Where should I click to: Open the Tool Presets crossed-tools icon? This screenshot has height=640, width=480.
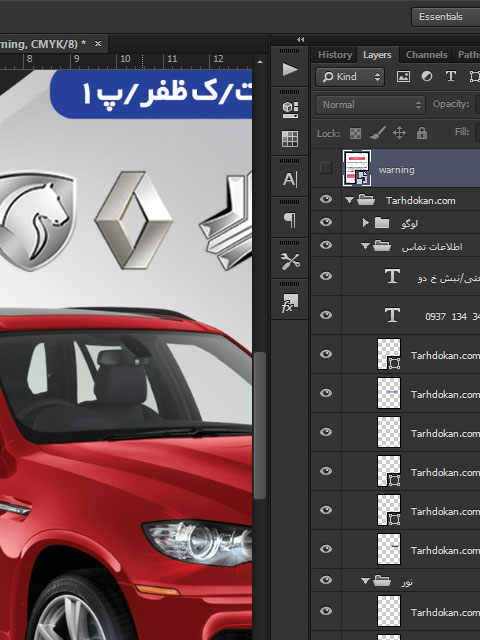tap(290, 261)
